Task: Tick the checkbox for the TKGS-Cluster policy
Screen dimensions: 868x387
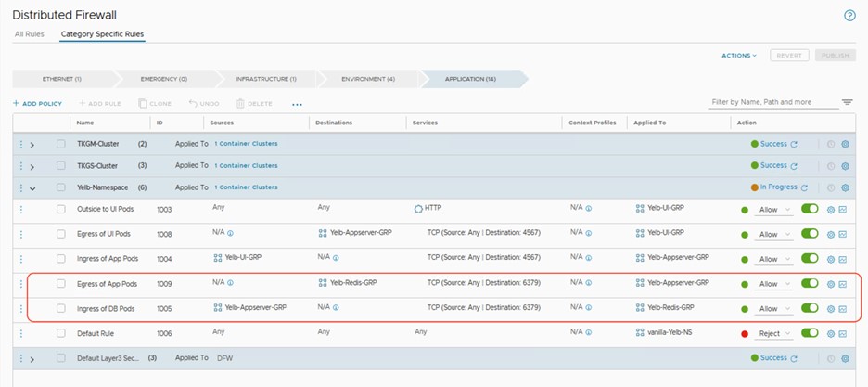Action: [61, 166]
